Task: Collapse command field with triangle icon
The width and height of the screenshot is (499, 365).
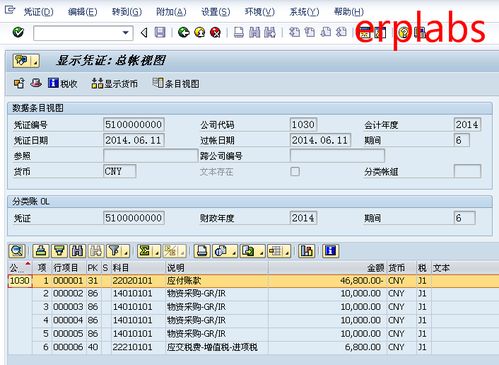Action: [144, 33]
